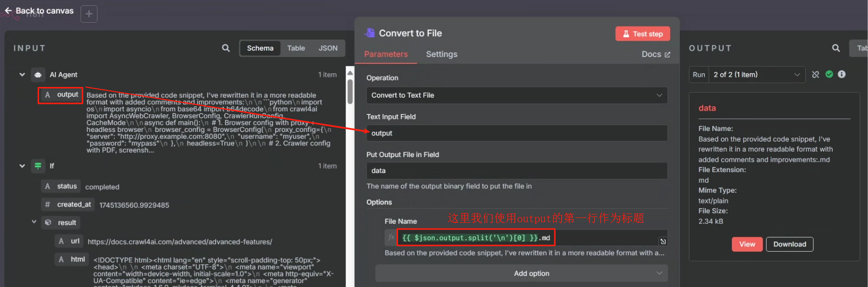Image resolution: width=868 pixels, height=287 pixels.
Task: Collapse the If input section
Action: click(22, 166)
